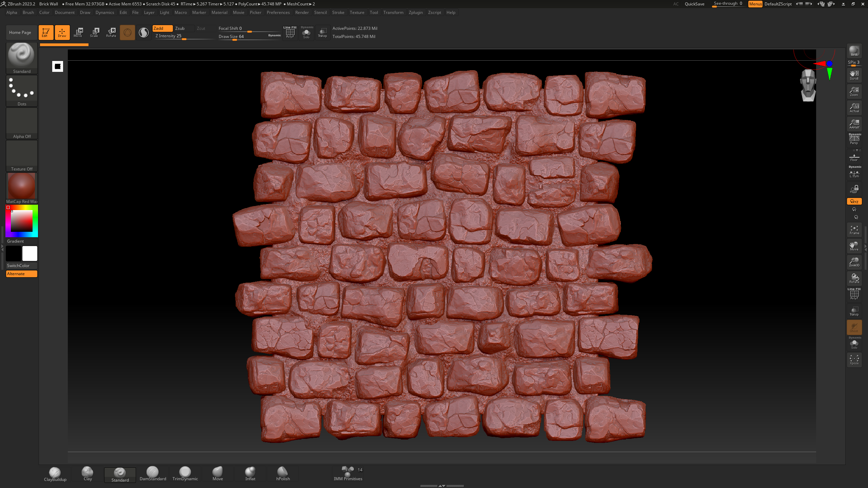The image size is (868, 488).
Task: Toggle Floor grid display
Action: pos(854,158)
